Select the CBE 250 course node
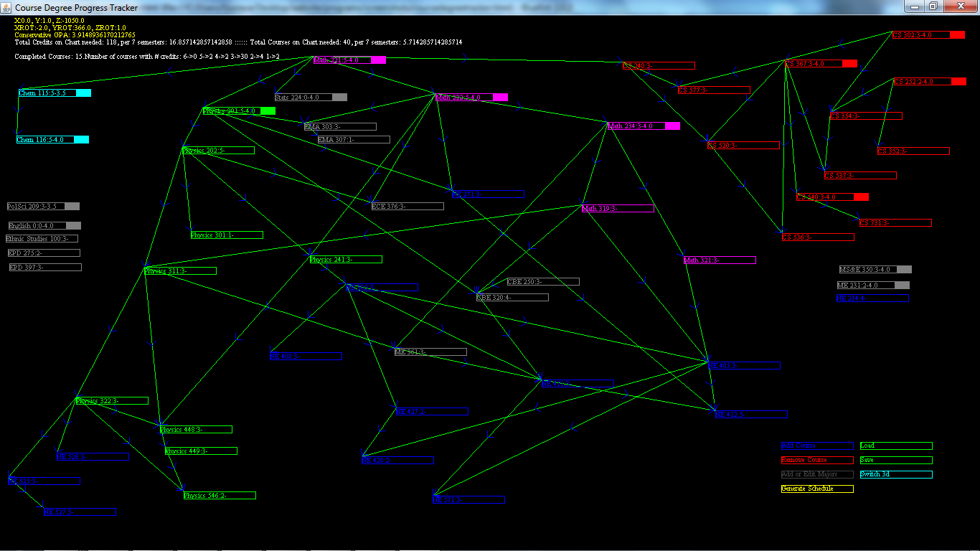The height and width of the screenshot is (551, 980). (x=543, y=282)
